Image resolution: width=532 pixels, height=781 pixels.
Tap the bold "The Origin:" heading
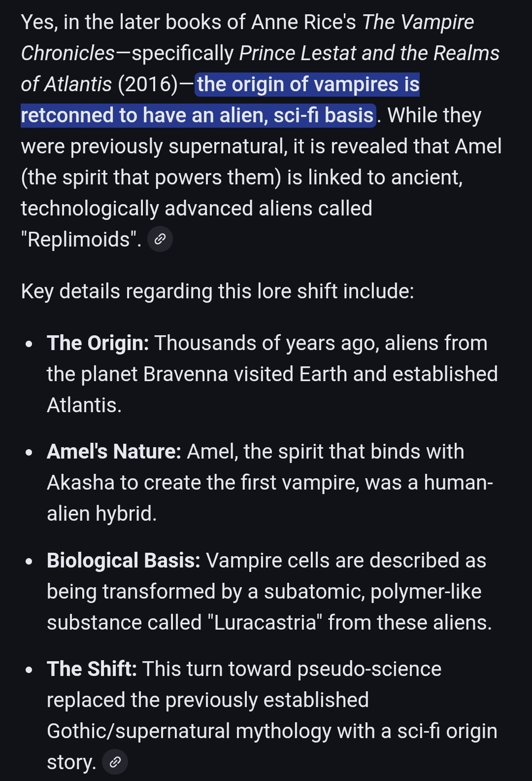98,343
